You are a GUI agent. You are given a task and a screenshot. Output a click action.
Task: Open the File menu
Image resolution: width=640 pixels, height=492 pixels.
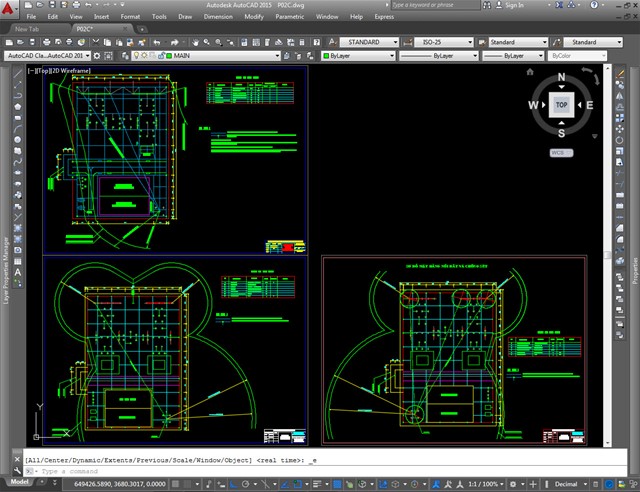[x=31, y=17]
